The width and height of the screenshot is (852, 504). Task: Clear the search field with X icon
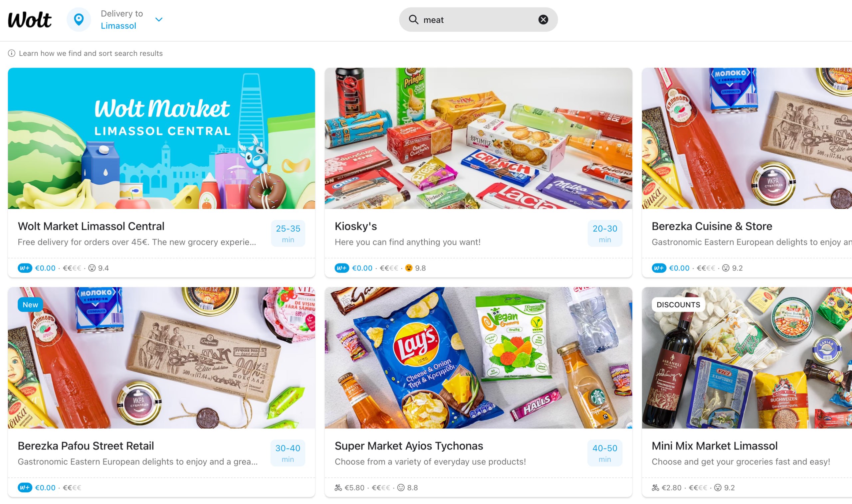[x=543, y=20]
